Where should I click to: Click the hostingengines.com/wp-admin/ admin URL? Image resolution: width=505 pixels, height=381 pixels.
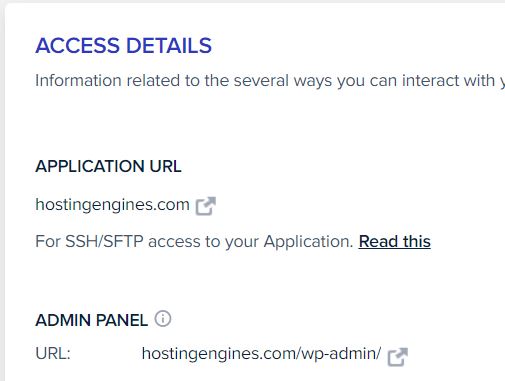(261, 353)
